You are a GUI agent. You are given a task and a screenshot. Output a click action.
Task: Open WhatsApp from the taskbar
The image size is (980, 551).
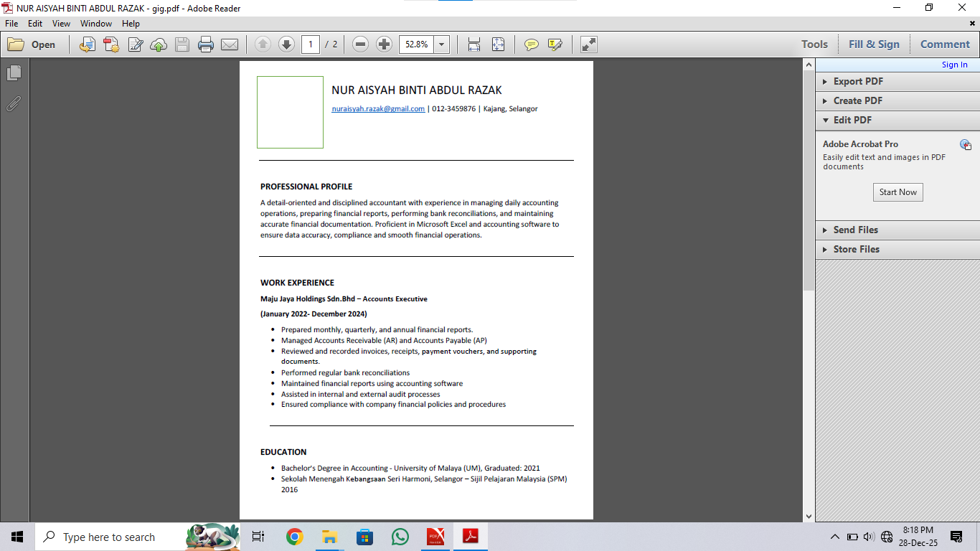tap(400, 536)
